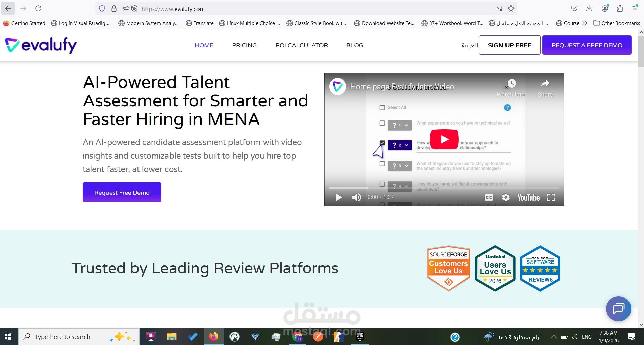Click the Slashdot Users Love Us badge

pyautogui.click(x=495, y=268)
